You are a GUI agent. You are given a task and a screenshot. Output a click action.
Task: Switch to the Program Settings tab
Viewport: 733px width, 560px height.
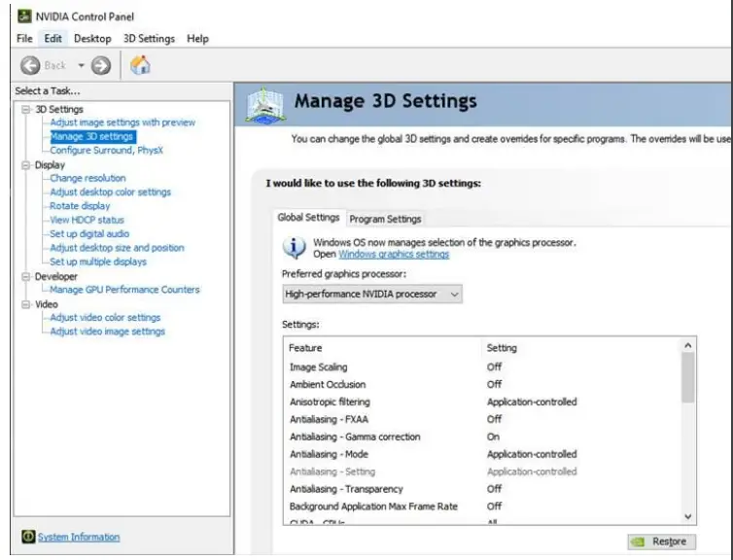pyautogui.click(x=385, y=219)
